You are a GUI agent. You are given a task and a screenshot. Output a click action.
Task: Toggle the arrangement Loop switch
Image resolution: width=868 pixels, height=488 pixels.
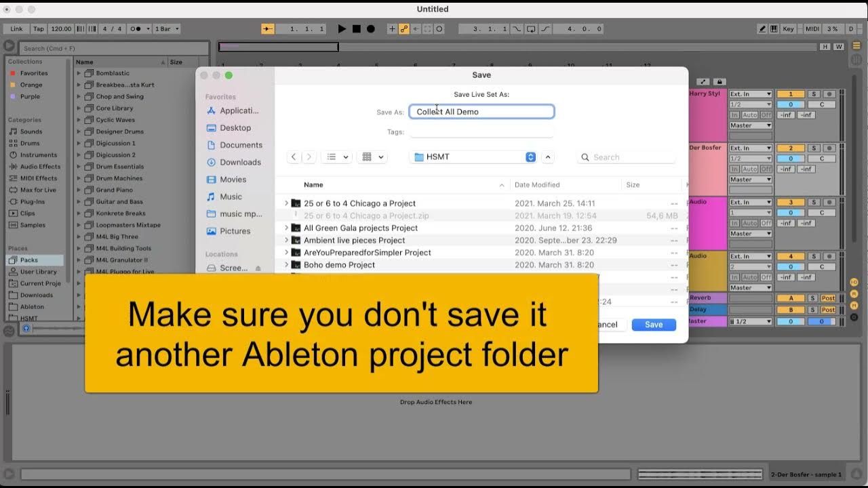531,29
